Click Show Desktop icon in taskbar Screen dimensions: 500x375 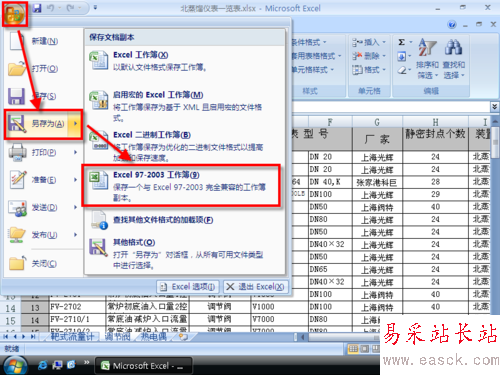(x=57, y=365)
